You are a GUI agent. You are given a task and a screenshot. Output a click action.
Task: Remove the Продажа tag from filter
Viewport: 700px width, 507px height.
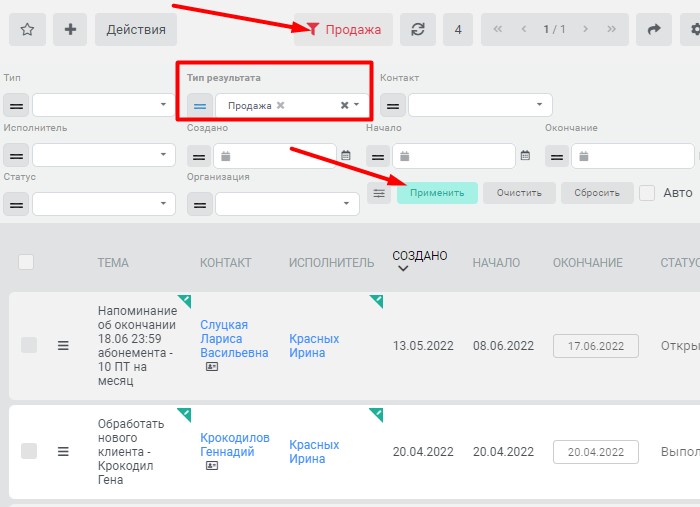click(x=280, y=105)
